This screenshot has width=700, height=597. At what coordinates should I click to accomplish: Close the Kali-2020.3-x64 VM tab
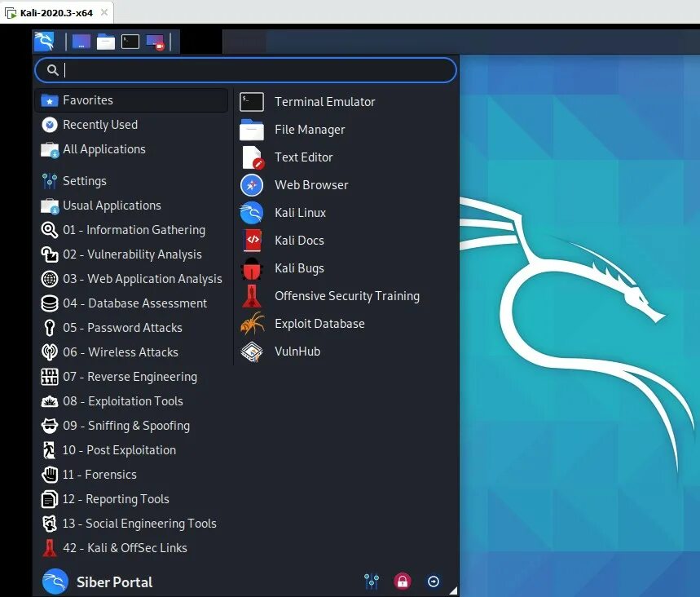point(104,12)
